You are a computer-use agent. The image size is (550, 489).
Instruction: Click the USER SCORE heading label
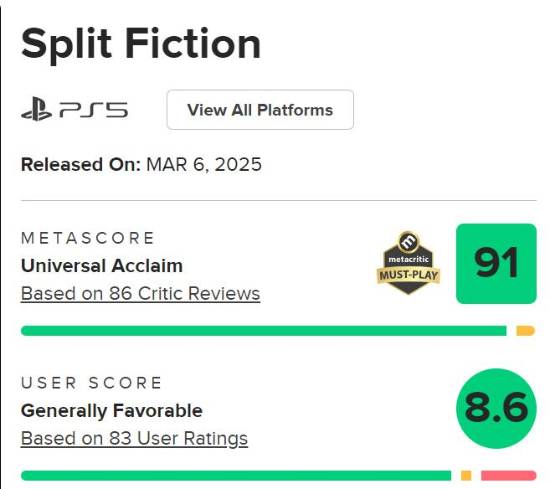[91, 383]
